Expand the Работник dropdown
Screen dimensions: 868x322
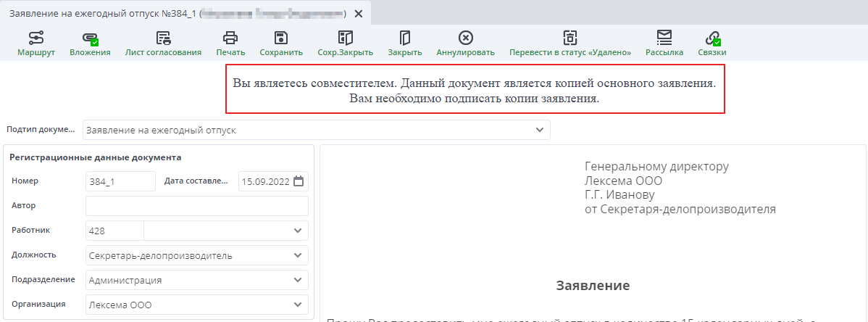pyautogui.click(x=298, y=231)
